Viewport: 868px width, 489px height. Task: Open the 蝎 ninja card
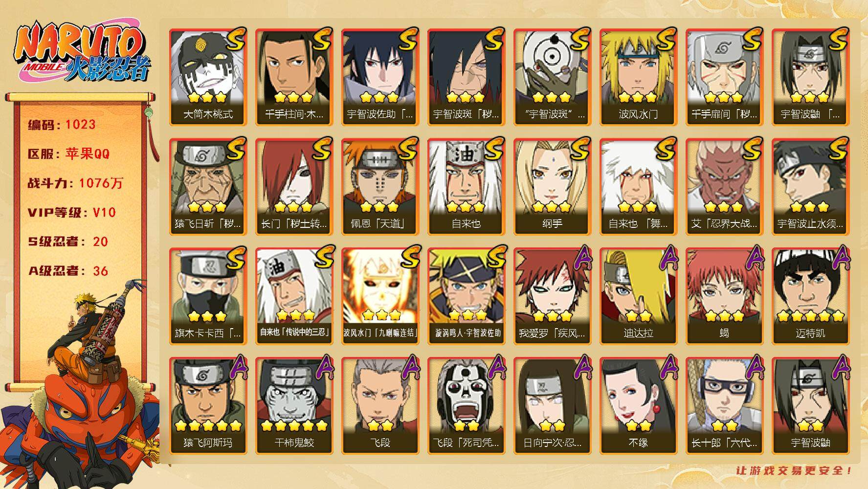pos(724,296)
